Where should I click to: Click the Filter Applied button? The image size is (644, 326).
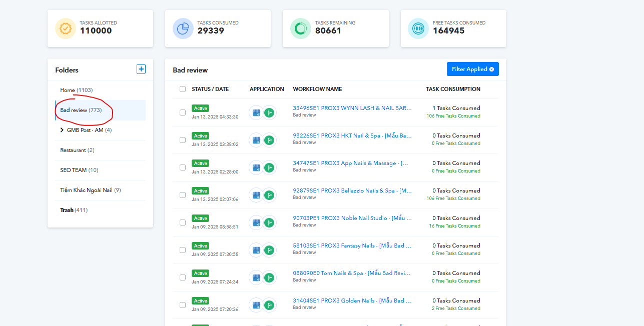coord(472,69)
